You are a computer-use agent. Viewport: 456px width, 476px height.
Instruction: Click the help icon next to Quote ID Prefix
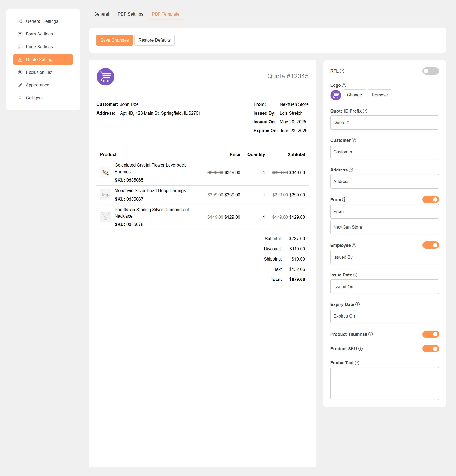click(365, 111)
